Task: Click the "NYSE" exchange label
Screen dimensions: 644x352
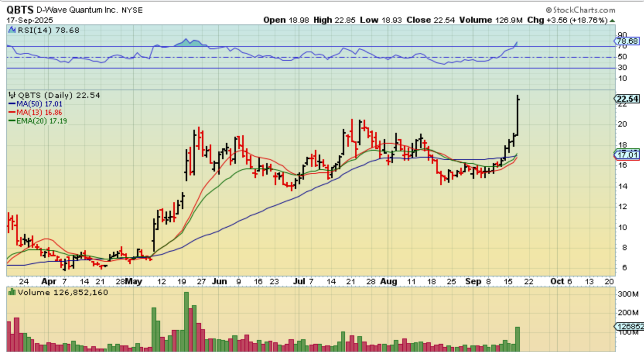Action: pos(132,10)
